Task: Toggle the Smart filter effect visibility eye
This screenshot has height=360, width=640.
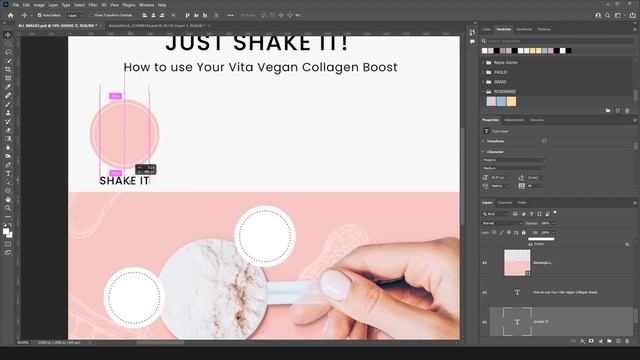Action: pyautogui.click(x=531, y=244)
